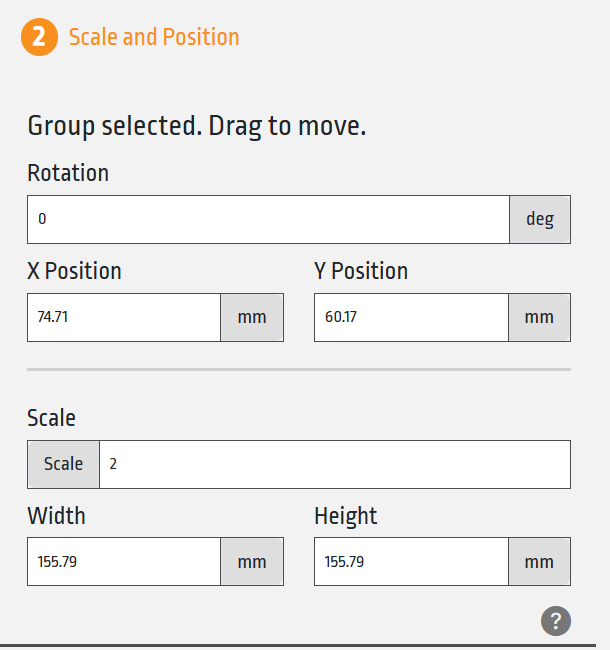Click the Group selected status message
Screen dimensions: 610x650
(197, 126)
